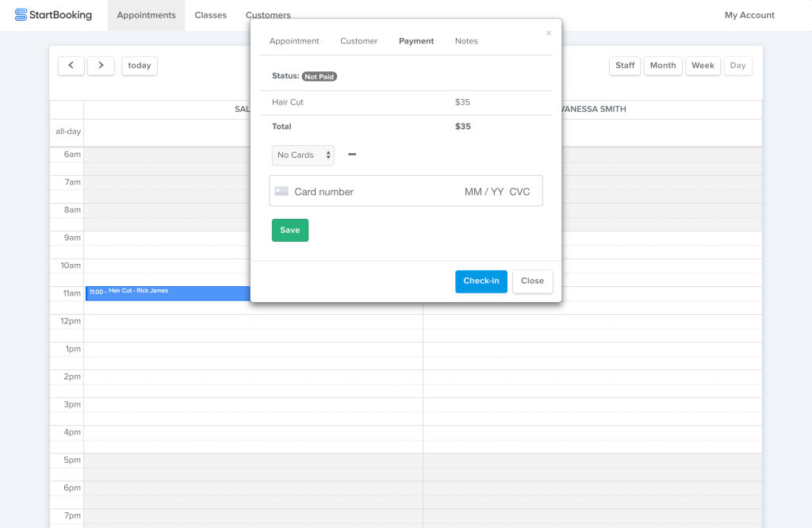Image resolution: width=812 pixels, height=528 pixels.
Task: Switch calendar to Day view
Action: click(x=737, y=66)
